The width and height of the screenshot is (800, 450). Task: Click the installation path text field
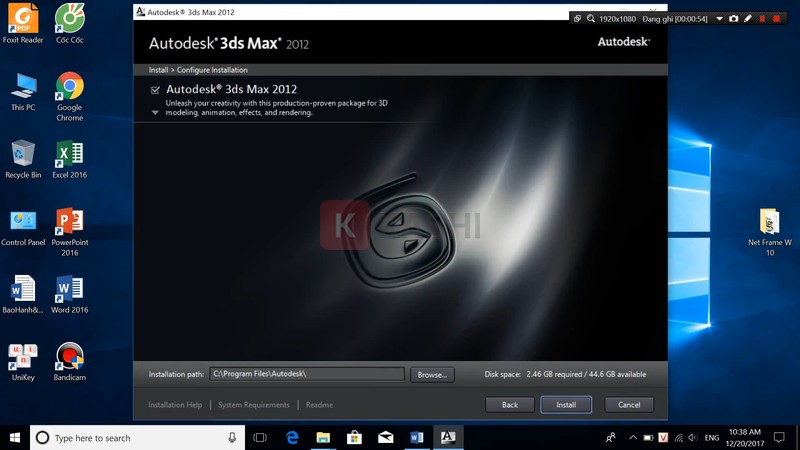coord(307,374)
